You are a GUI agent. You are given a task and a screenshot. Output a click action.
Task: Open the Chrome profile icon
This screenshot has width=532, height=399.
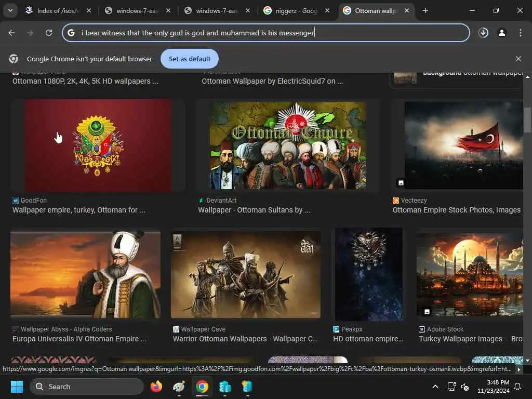[x=502, y=33]
